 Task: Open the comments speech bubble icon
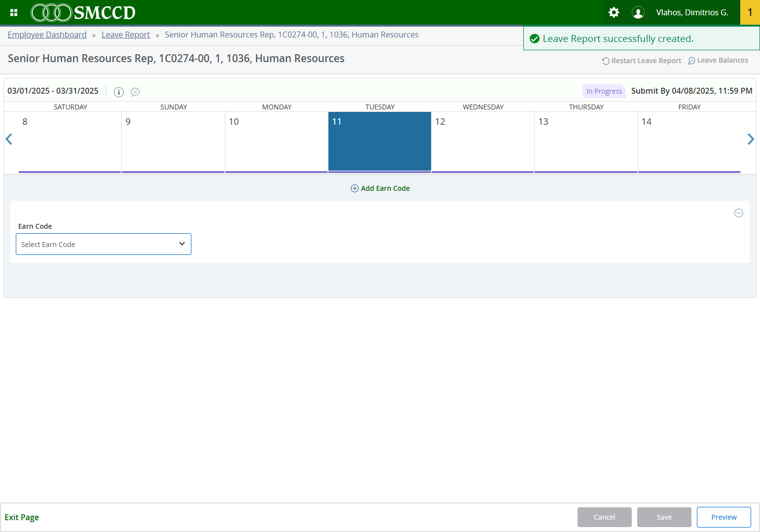pos(135,92)
